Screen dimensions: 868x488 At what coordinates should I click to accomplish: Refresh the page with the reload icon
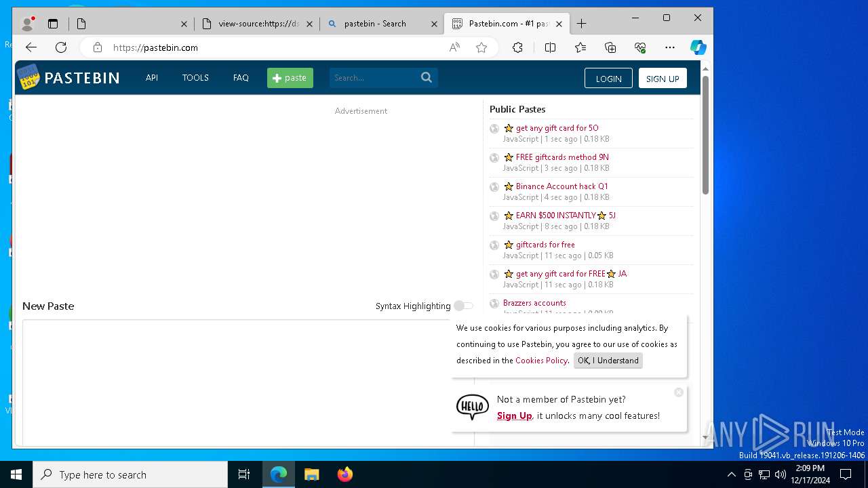tap(61, 47)
